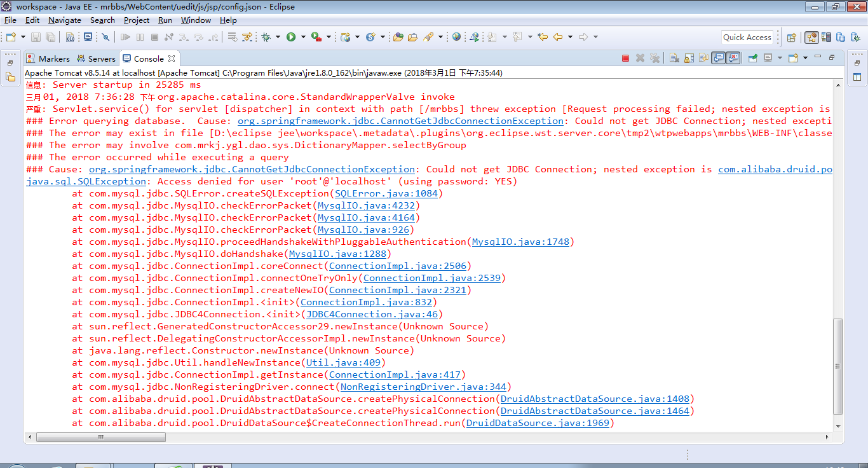
Task: Click the Run Last Tool icon
Action: point(316,37)
